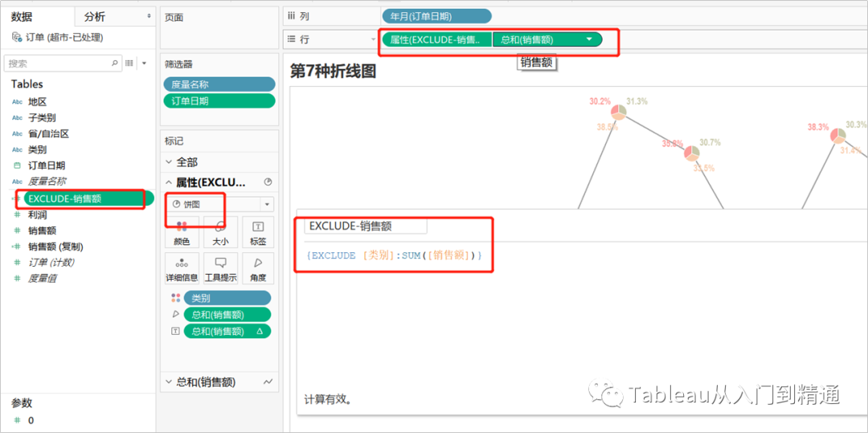Click the calculated icon beside 销售额 (复制)
Image resolution: width=868 pixels, height=433 pixels.
(16, 247)
